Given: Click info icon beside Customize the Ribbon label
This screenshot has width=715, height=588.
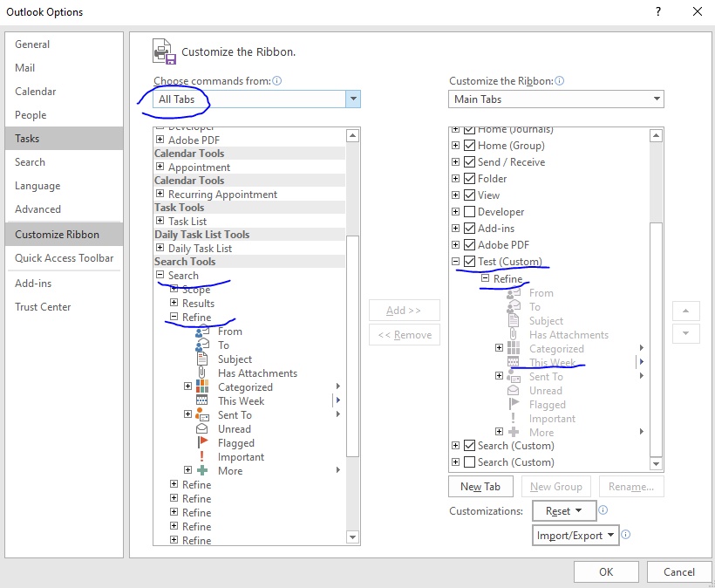Looking at the screenshot, I should coord(560,81).
